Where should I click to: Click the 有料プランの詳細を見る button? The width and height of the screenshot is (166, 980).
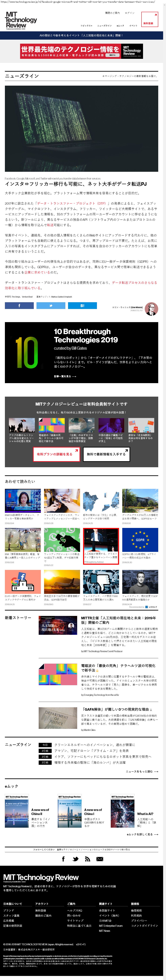pos(56,454)
